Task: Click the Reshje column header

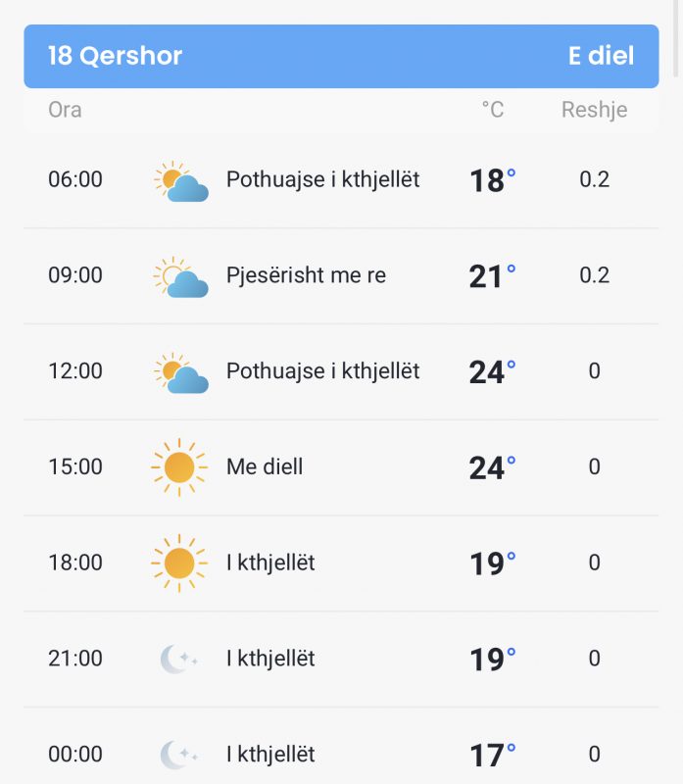Action: (x=595, y=110)
